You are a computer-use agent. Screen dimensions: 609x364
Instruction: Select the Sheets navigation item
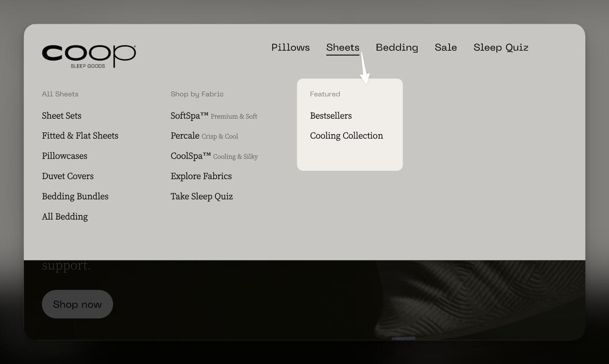pos(343,48)
